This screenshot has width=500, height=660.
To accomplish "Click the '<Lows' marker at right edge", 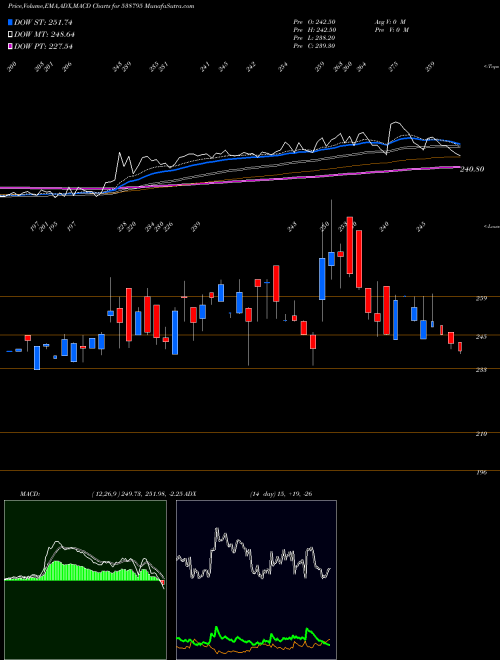I will click(x=491, y=227).
